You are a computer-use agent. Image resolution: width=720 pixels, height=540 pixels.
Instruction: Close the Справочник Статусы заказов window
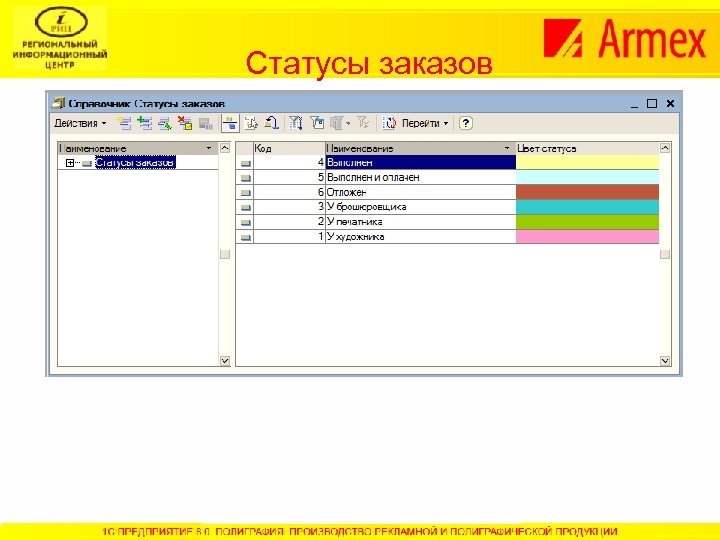click(670, 104)
